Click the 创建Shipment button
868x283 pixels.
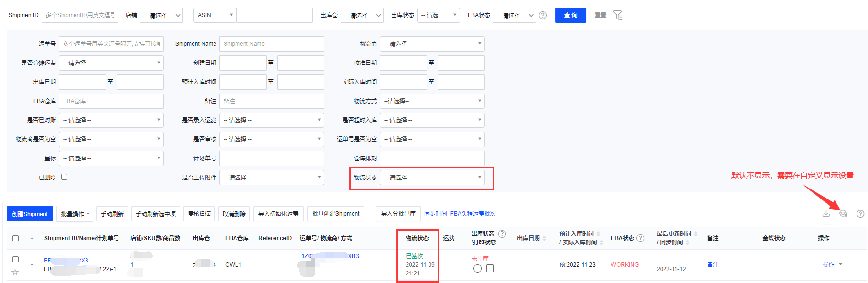pyautogui.click(x=30, y=214)
